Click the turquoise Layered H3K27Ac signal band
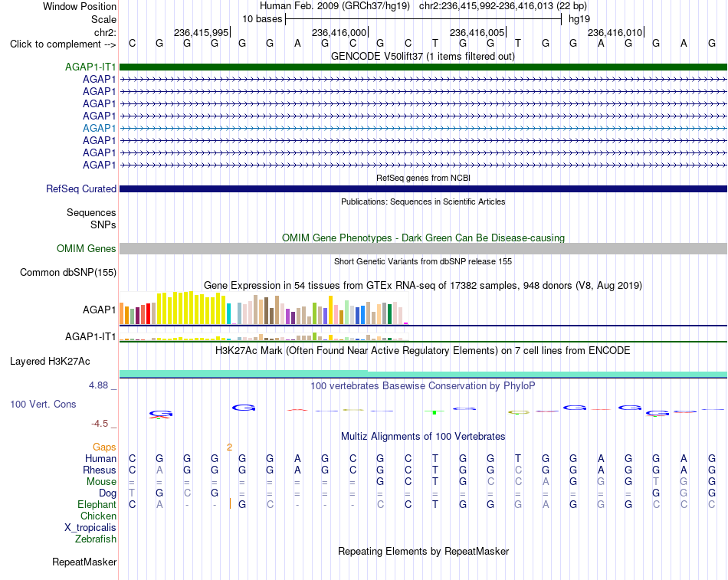The height and width of the screenshot is (580, 728). pyautogui.click(x=423, y=374)
